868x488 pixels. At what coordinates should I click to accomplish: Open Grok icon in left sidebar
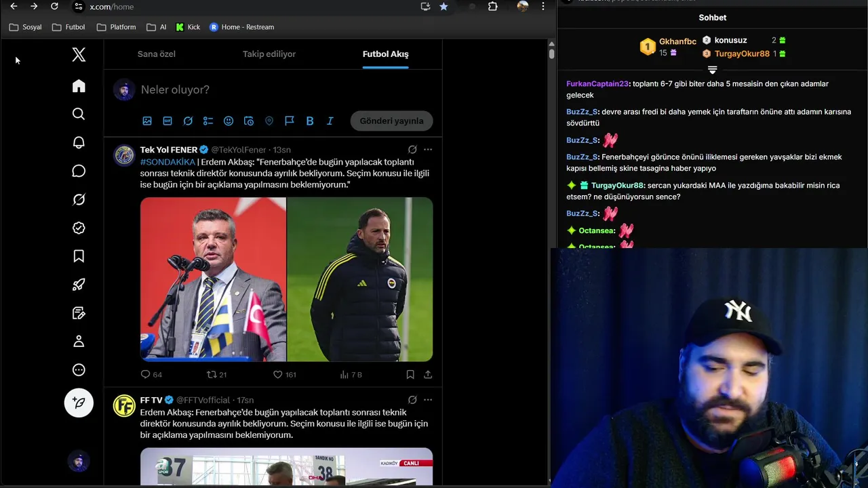(x=79, y=199)
